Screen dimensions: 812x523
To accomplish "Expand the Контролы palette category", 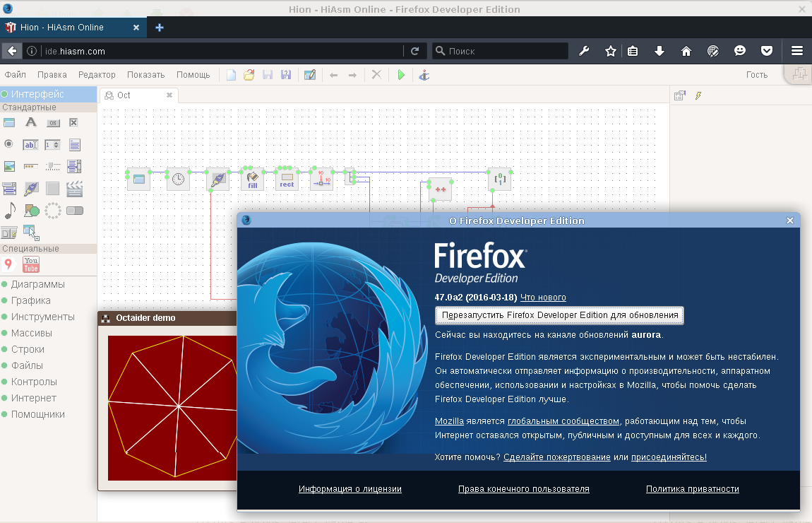I will tap(34, 382).
